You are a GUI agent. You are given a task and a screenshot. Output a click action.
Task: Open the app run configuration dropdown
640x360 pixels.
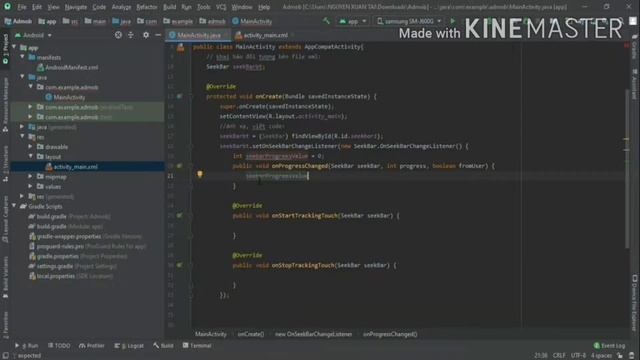tap(353, 21)
